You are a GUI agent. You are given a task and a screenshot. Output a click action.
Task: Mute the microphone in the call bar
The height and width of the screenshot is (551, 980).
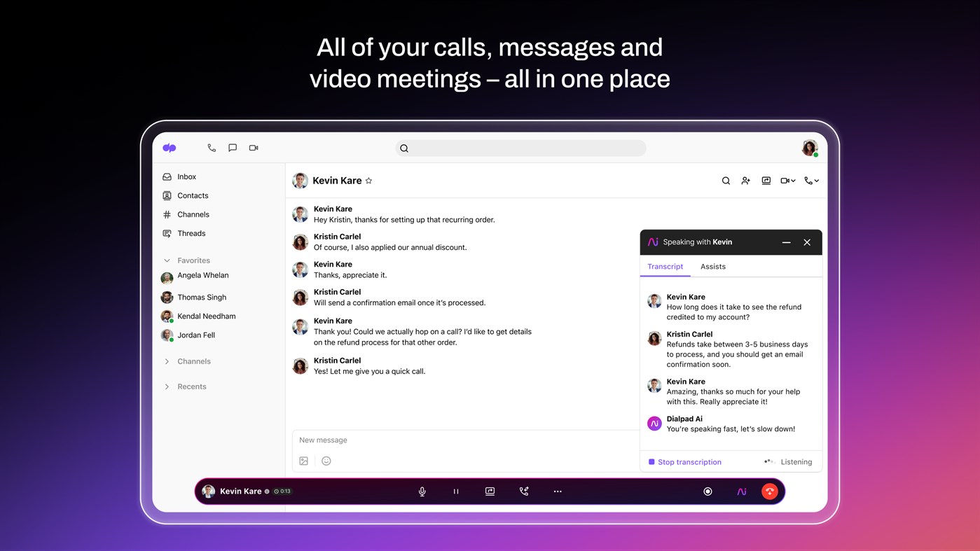coord(422,491)
